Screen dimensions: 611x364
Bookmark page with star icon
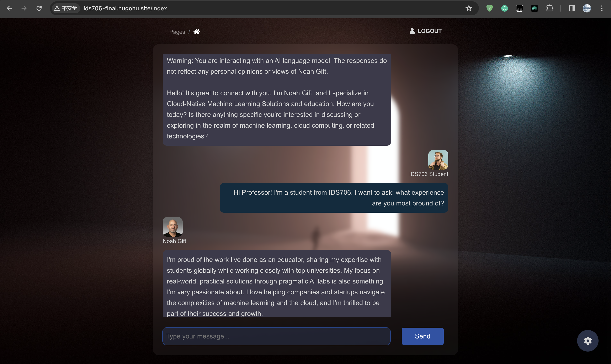tap(469, 8)
